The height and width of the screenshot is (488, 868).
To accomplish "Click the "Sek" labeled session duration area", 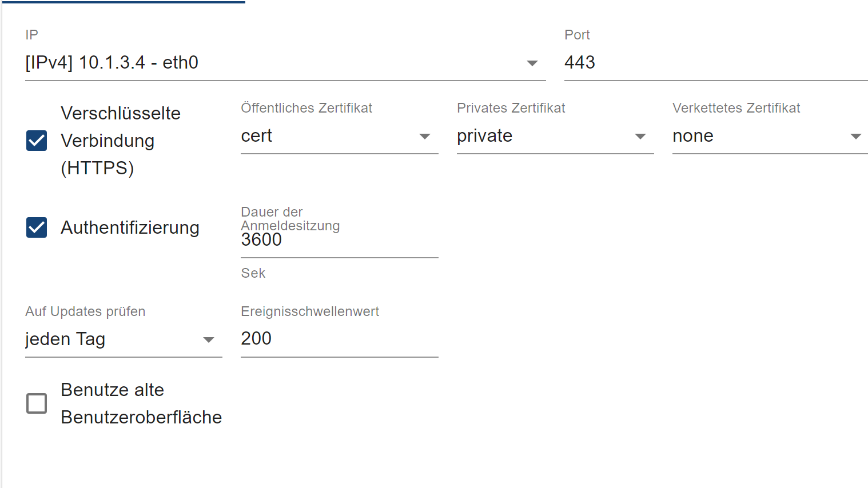I will tap(252, 273).
